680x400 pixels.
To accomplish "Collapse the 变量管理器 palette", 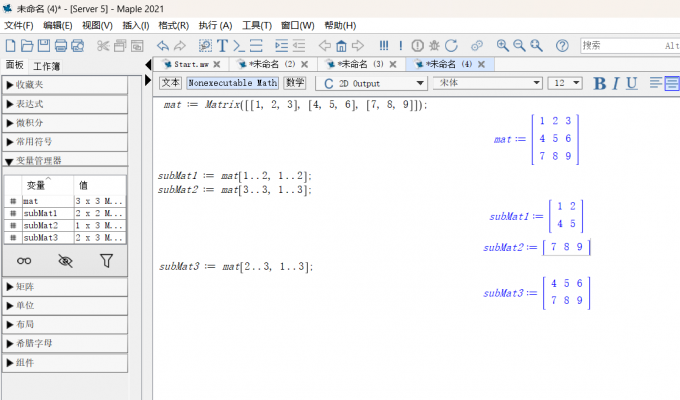I will pyautogui.click(x=64, y=160).
